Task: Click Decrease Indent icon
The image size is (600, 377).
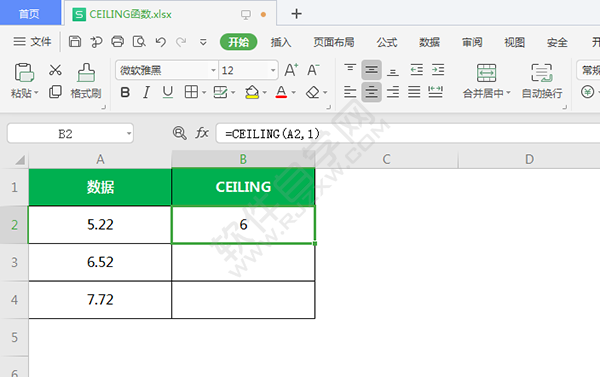Action: [416, 70]
